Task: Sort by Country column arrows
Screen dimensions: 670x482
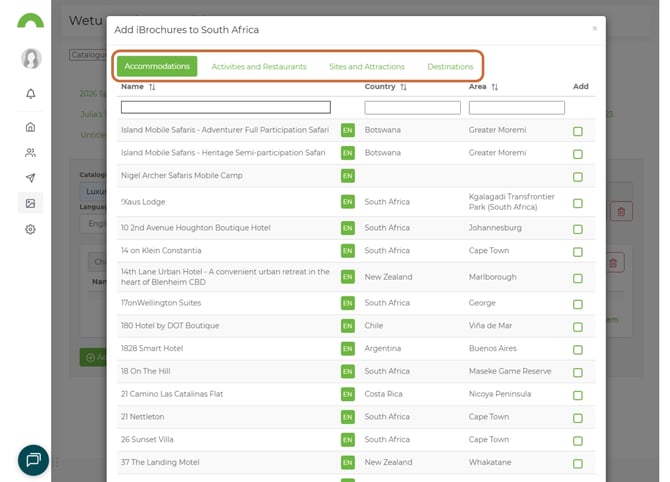Action: [x=403, y=87]
